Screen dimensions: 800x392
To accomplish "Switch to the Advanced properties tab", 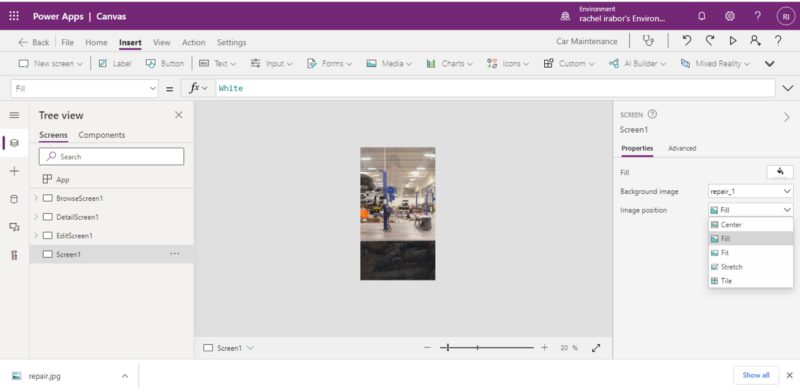I will [682, 149].
